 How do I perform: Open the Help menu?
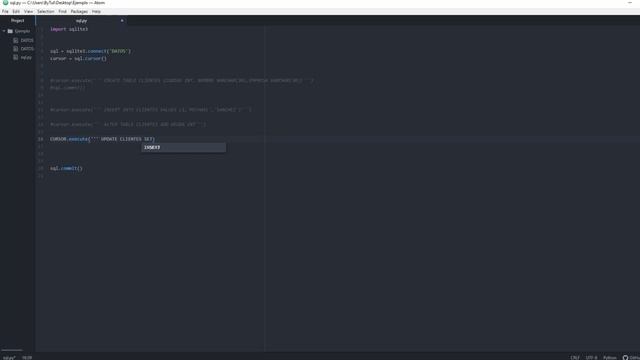96,11
